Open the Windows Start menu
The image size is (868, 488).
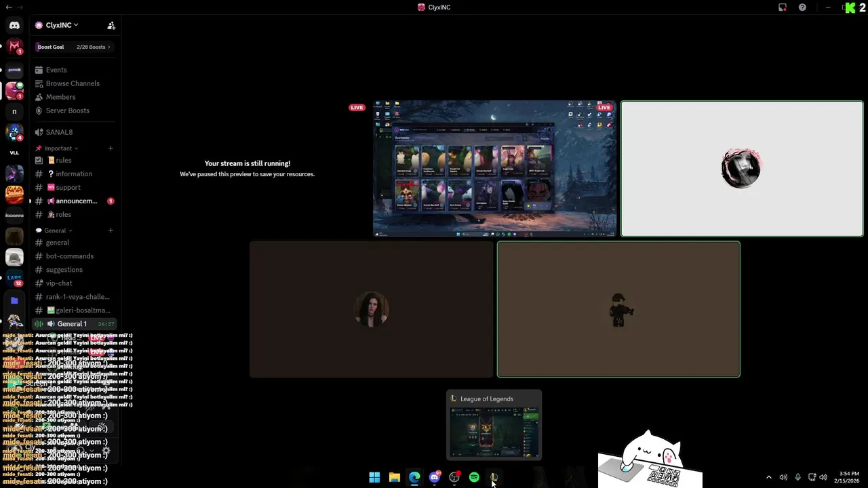click(374, 477)
